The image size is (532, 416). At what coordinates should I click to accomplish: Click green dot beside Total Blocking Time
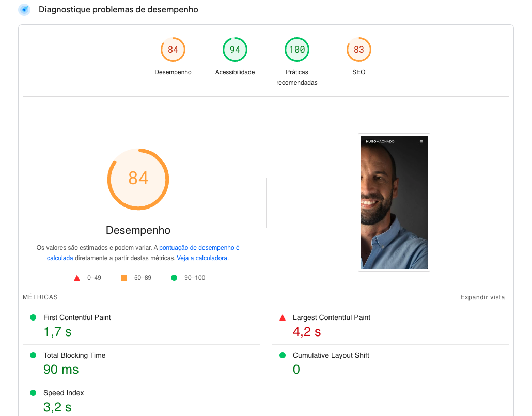coord(33,356)
